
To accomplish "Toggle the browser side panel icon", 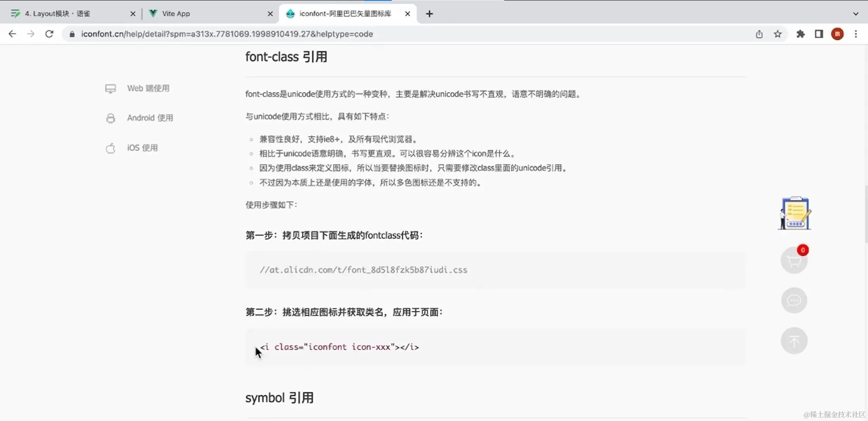I will 819,34.
